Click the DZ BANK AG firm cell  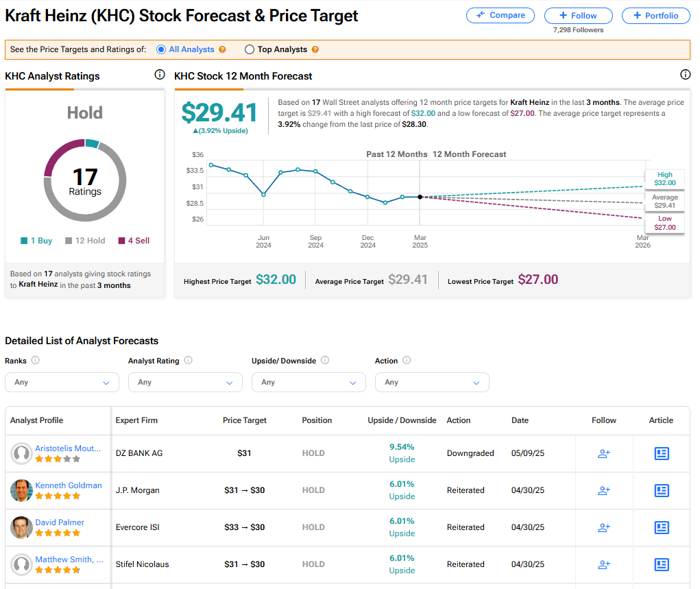coord(139,453)
